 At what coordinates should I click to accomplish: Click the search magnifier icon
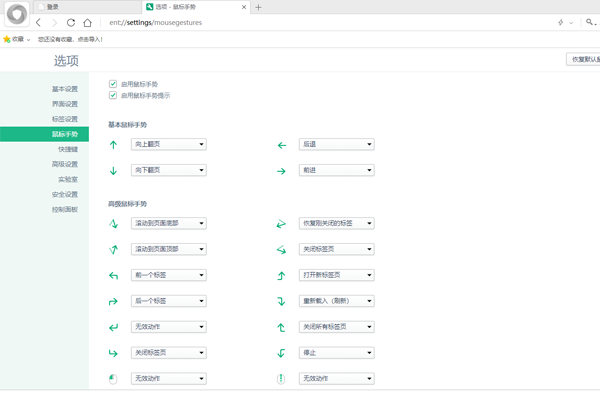pyautogui.click(x=590, y=22)
